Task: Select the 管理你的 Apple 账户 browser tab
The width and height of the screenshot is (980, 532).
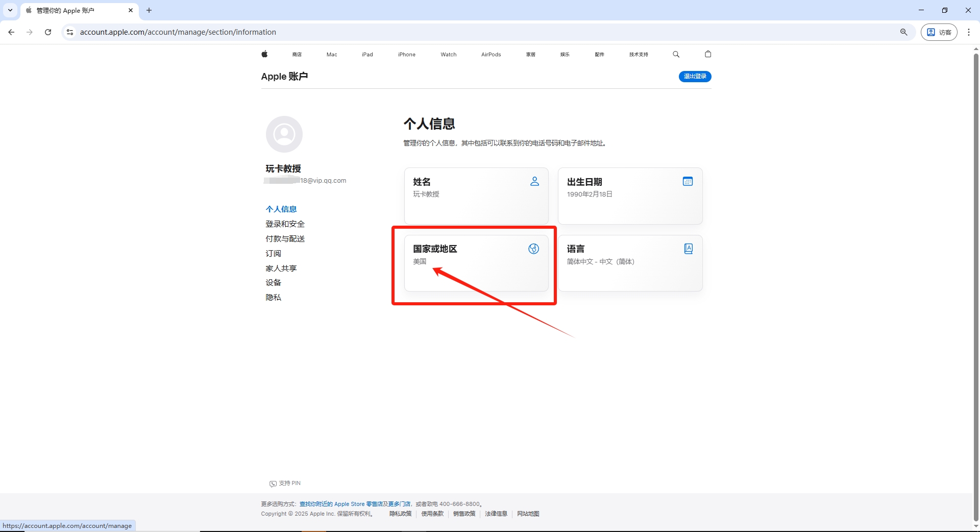Action: click(x=80, y=10)
